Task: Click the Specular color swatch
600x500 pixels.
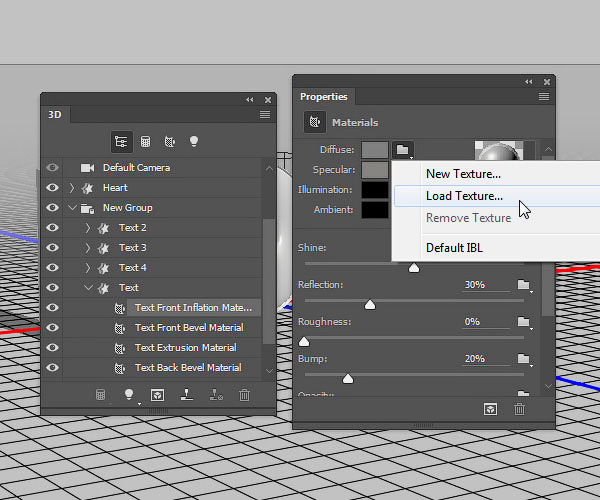Action: 375,170
